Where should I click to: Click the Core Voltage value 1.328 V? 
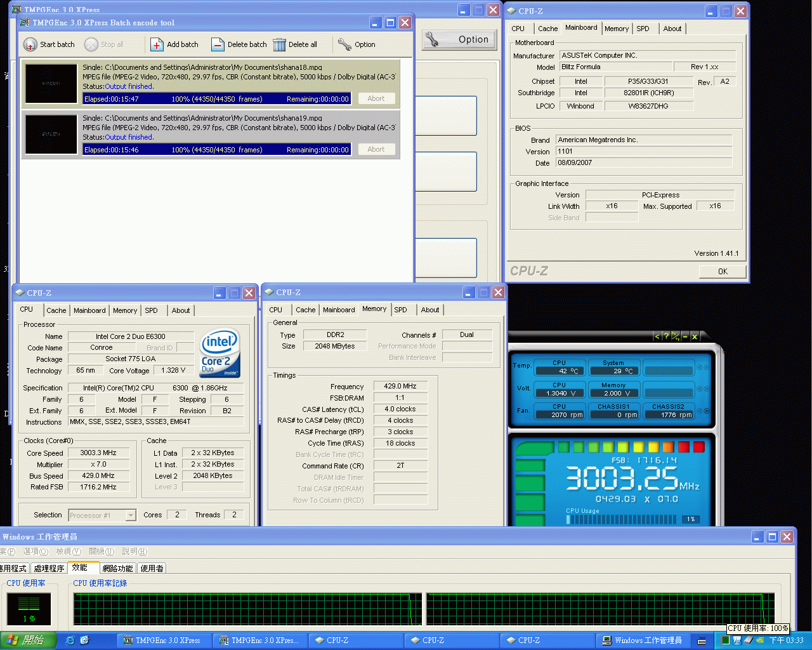[173, 370]
